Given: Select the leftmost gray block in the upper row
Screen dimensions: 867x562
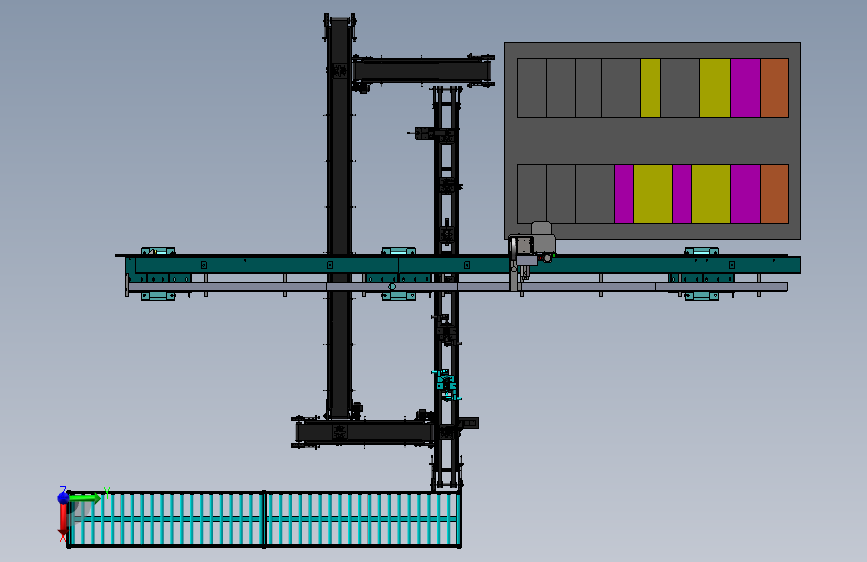Looking at the screenshot, I should (532, 88).
